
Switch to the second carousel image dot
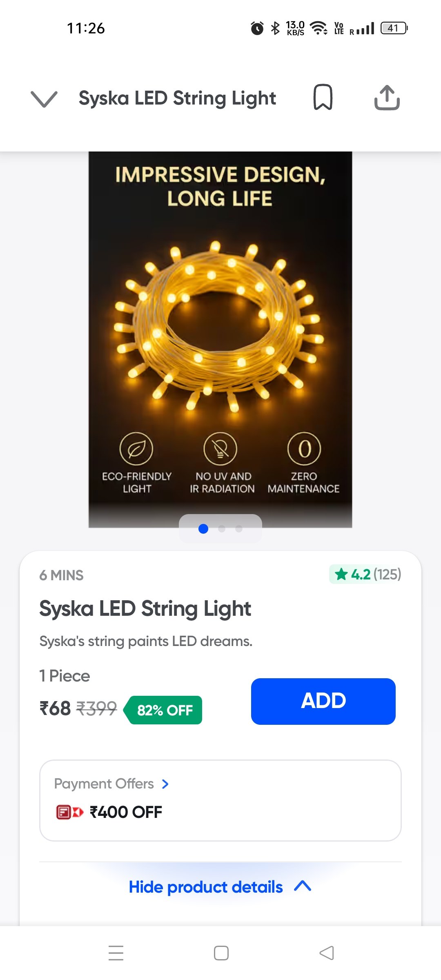pos(222,529)
